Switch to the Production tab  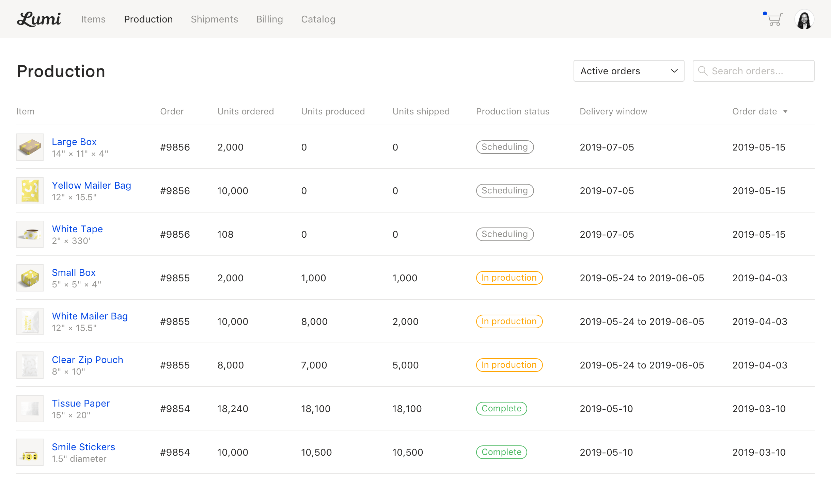coord(148,19)
